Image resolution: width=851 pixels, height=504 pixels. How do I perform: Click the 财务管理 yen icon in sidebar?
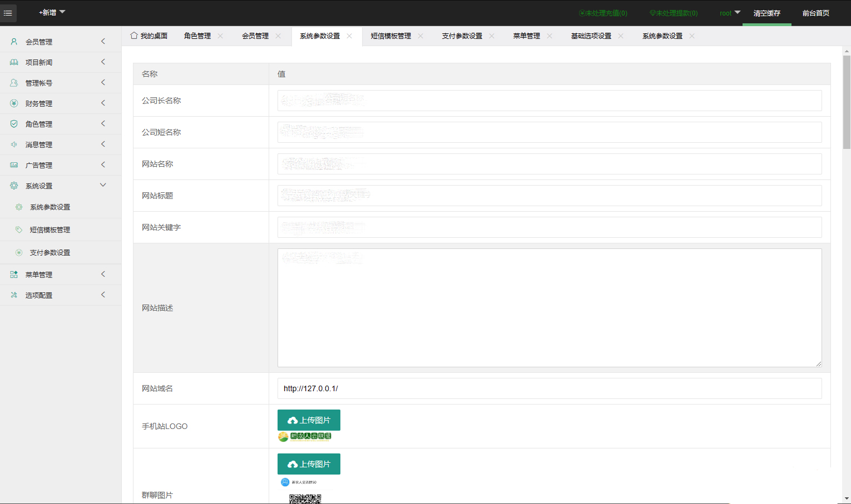click(x=14, y=103)
